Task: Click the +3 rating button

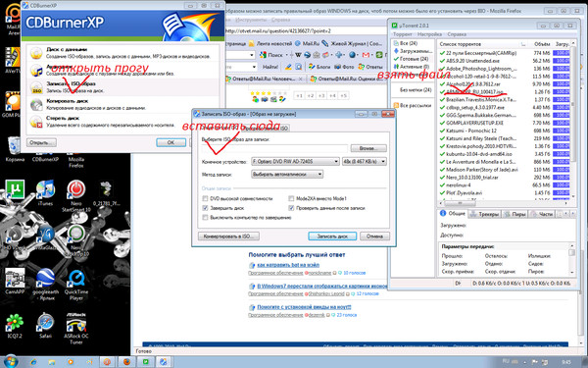Action: (x=321, y=95)
